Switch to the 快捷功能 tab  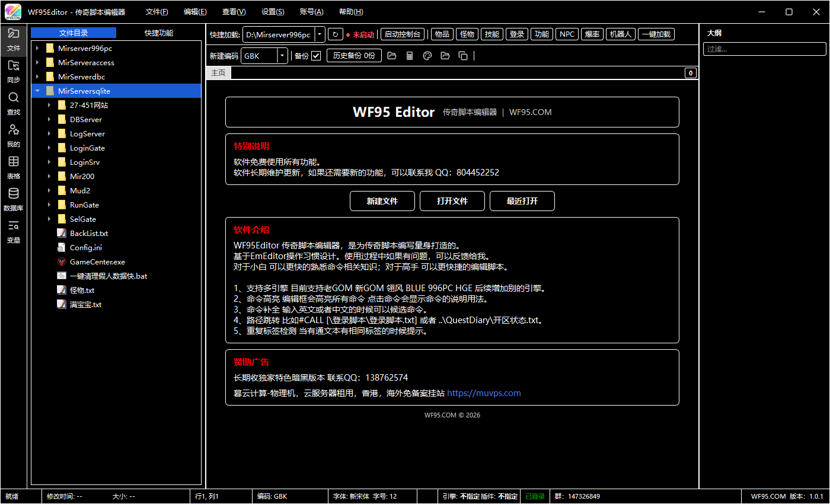159,33
